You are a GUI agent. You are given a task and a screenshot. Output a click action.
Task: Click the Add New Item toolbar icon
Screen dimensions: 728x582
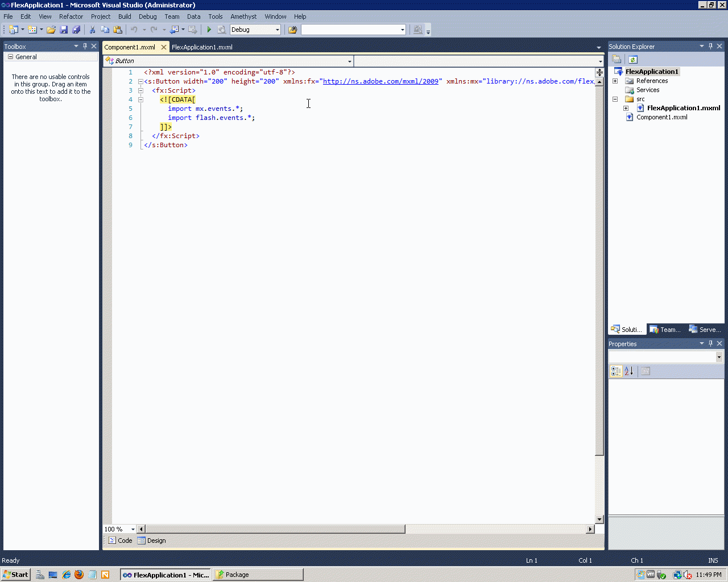click(32, 30)
